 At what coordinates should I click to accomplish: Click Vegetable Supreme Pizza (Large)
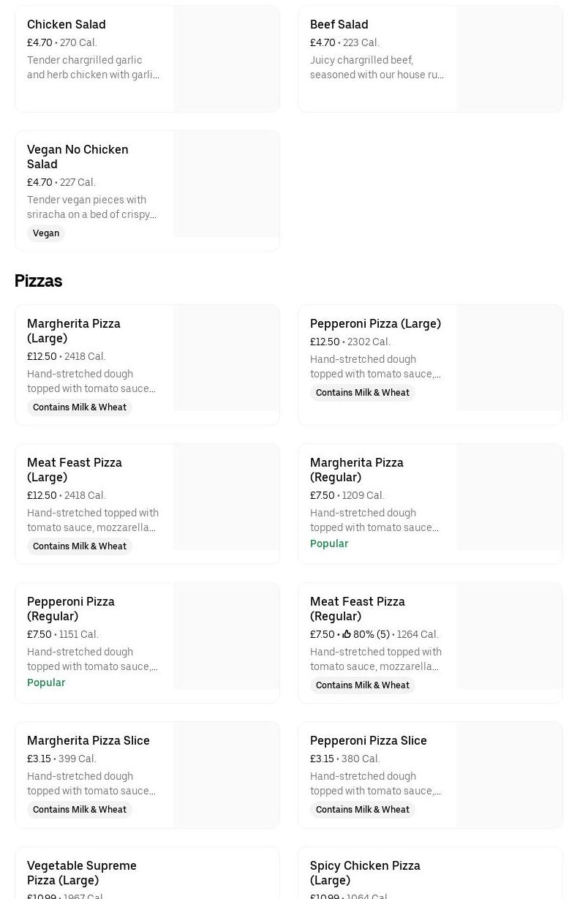click(82, 873)
